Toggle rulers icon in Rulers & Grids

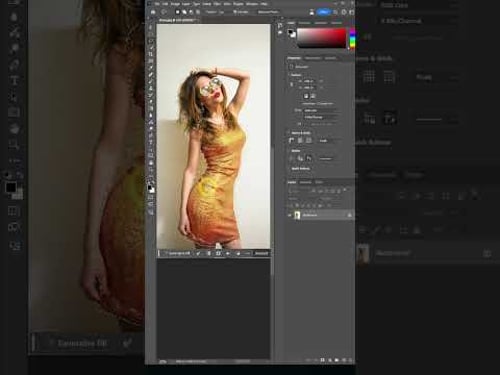291,141
